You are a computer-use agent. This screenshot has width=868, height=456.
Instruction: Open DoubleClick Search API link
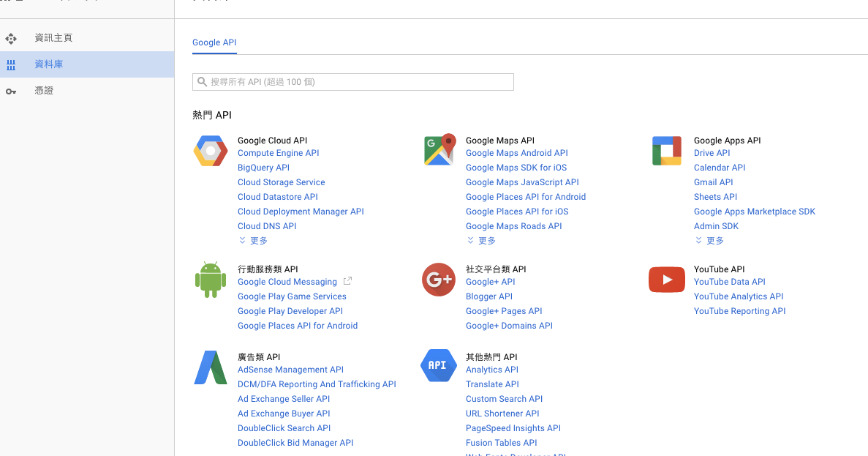pyautogui.click(x=284, y=428)
